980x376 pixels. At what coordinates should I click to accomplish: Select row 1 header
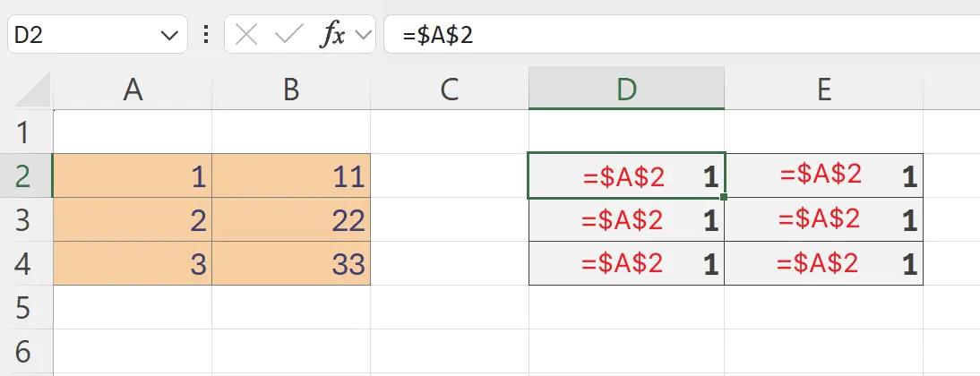pyautogui.click(x=25, y=132)
